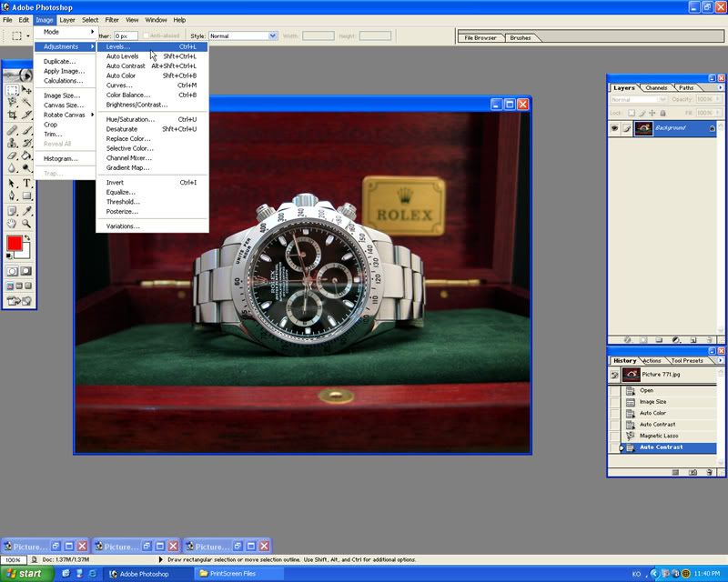Select the Magnetic Lasso history state
The width and height of the screenshot is (728, 582).
coord(669,436)
